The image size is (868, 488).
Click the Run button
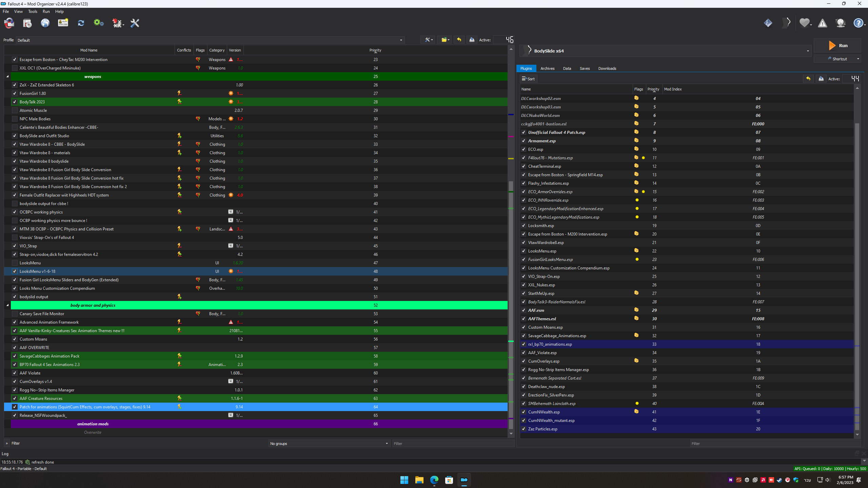click(837, 45)
